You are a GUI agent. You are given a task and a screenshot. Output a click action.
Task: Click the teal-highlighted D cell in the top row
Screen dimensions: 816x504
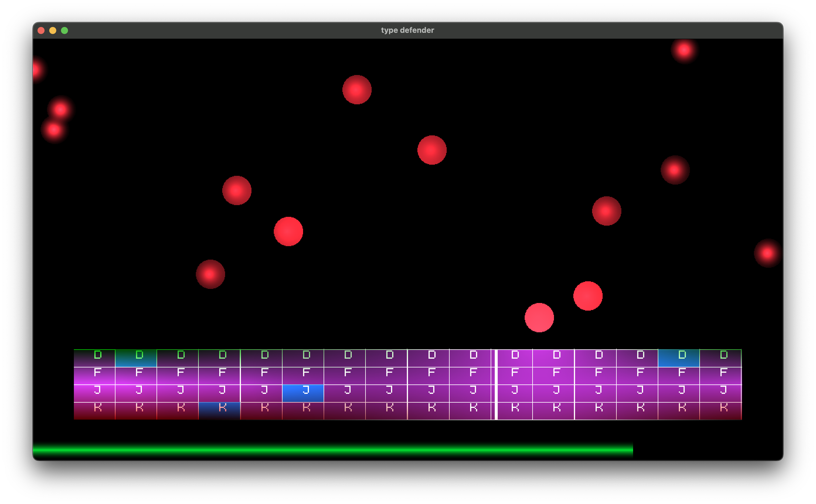point(136,358)
